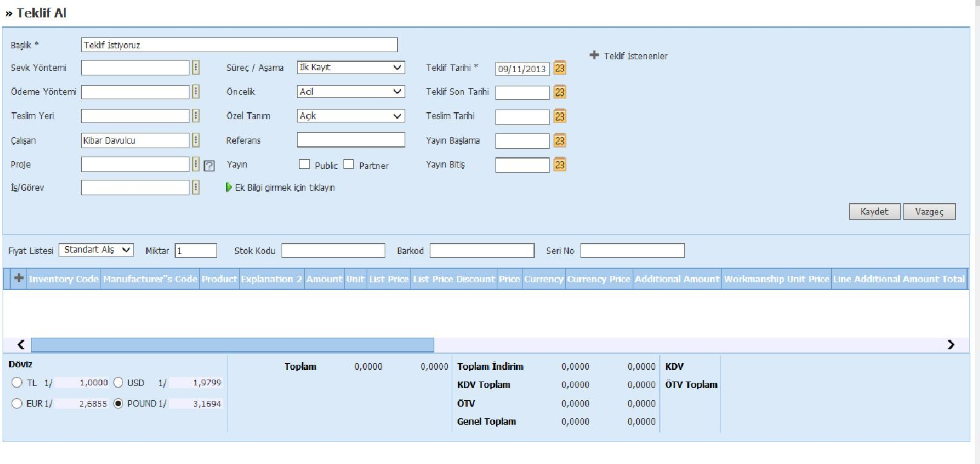Viewport: 980px width, 464px height.
Task: Click the Teslim Yeri input field
Action: (135, 116)
